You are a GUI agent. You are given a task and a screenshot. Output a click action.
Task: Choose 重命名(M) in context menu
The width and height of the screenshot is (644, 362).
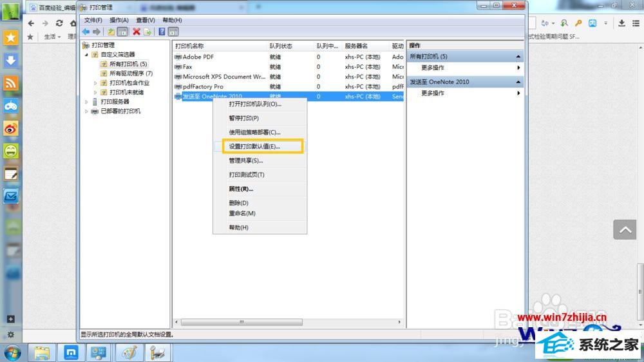click(x=260, y=213)
